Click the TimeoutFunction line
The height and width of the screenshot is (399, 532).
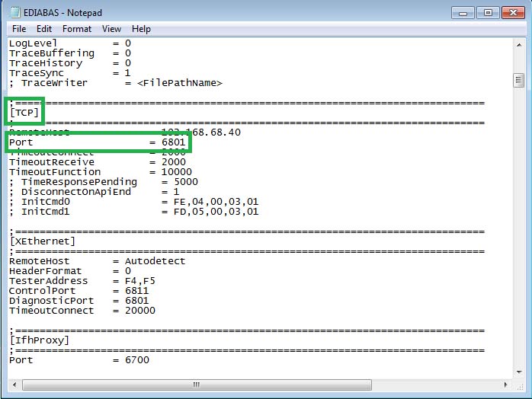click(101, 172)
